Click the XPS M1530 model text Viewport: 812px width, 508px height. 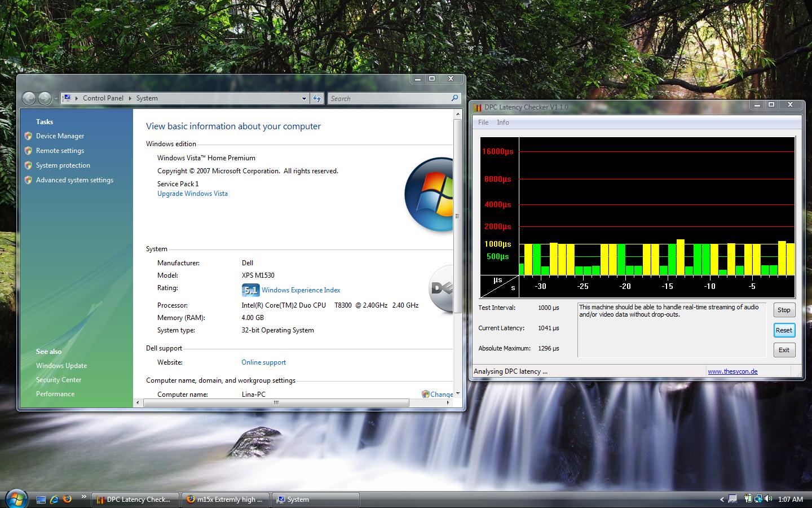pos(258,275)
